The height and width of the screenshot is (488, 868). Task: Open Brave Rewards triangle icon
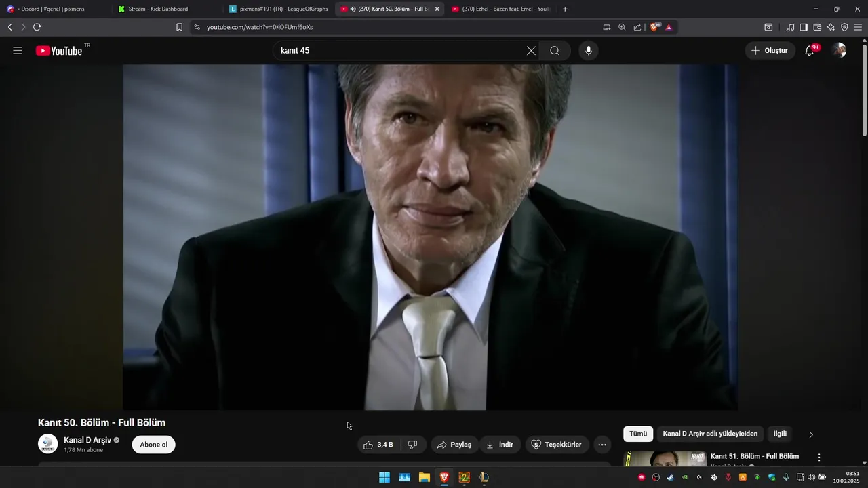point(669,27)
